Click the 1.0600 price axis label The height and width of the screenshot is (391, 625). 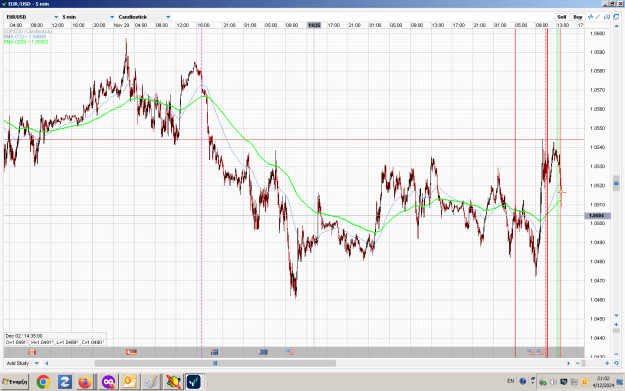[597, 33]
